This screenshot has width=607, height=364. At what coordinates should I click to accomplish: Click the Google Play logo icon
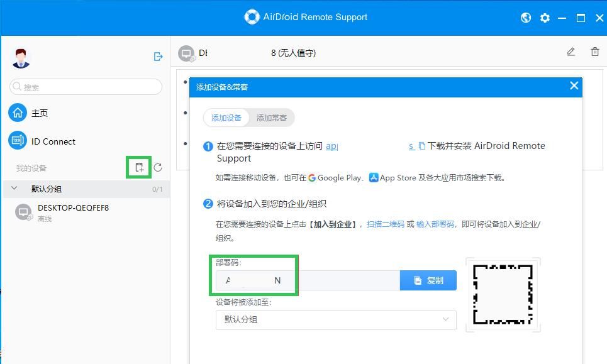(x=312, y=178)
